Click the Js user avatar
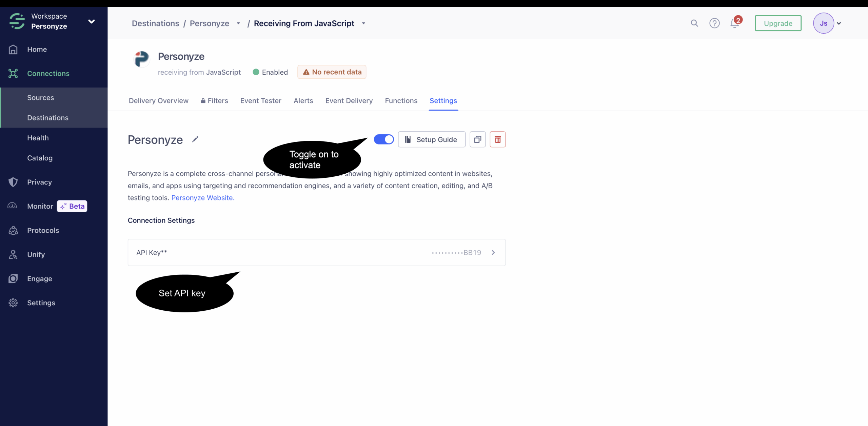The image size is (868, 426). [823, 23]
